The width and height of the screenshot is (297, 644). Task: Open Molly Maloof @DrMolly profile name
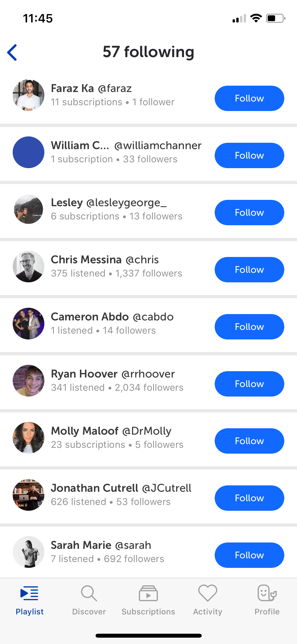click(111, 431)
